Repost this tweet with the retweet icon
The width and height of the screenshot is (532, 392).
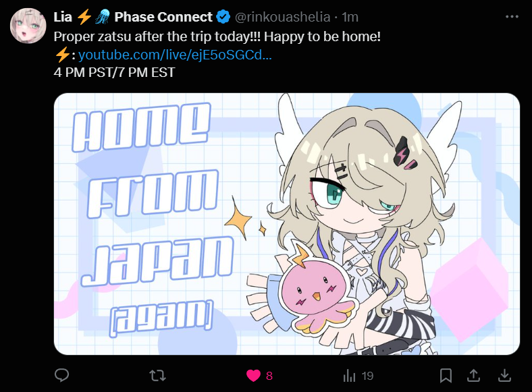click(157, 376)
